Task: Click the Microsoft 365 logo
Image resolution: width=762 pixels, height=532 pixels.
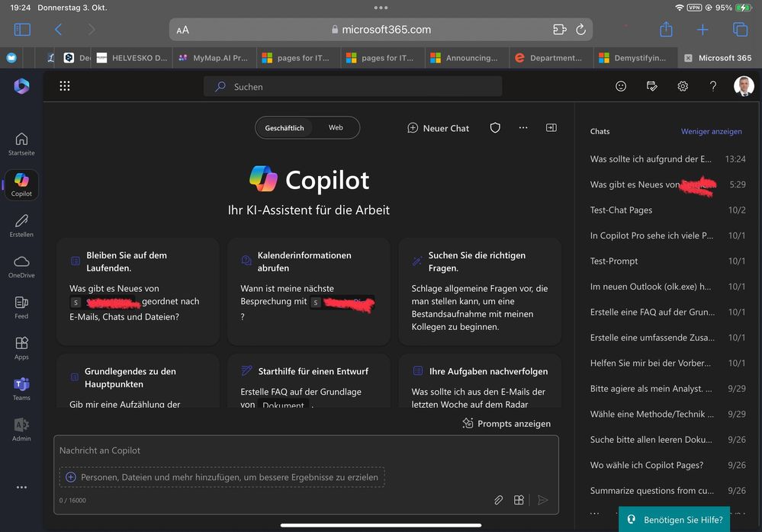Action: click(21, 86)
